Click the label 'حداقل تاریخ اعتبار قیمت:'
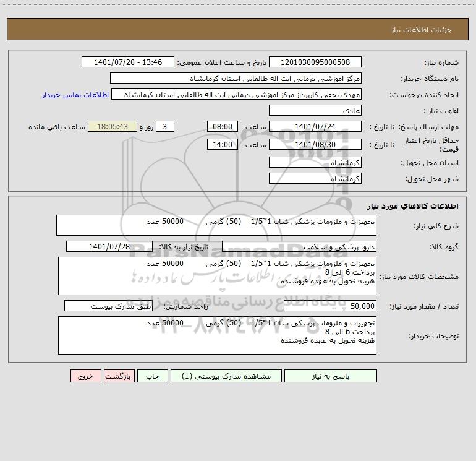The height and width of the screenshot is (461, 476). coord(431,145)
